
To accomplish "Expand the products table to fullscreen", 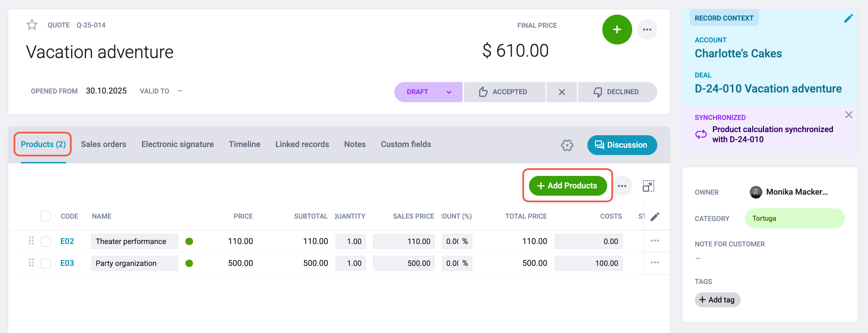I will click(648, 186).
